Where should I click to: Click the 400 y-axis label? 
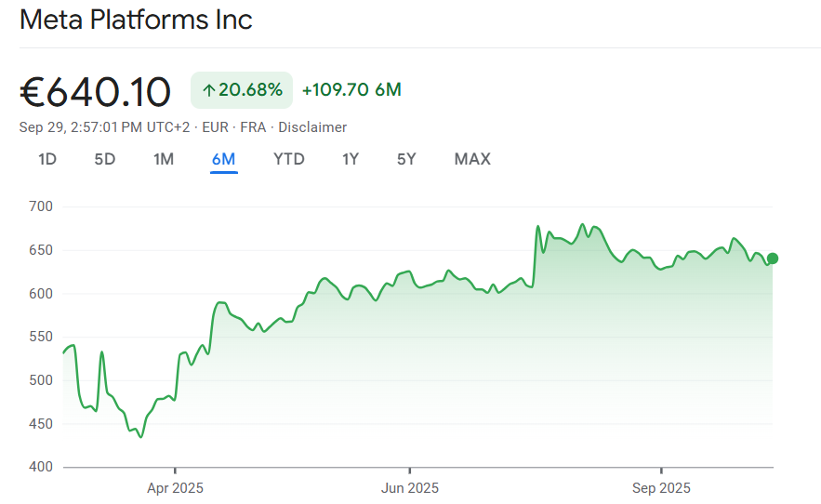[x=40, y=467]
